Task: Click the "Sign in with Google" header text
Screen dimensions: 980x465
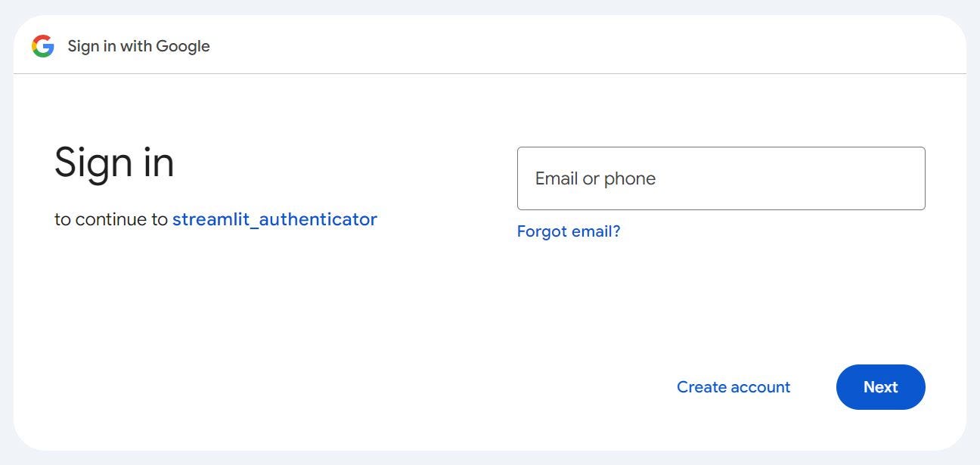Action: tap(138, 46)
